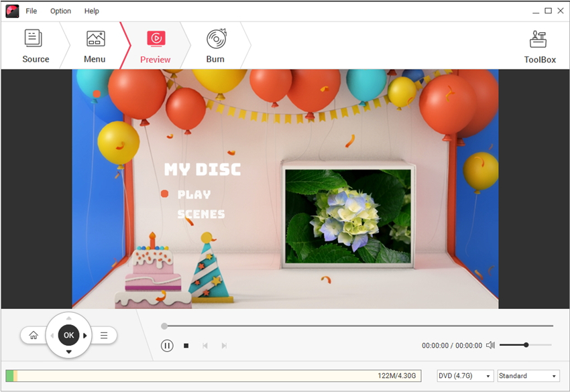
Task: Adjust the volume slider
Action: tap(526, 345)
